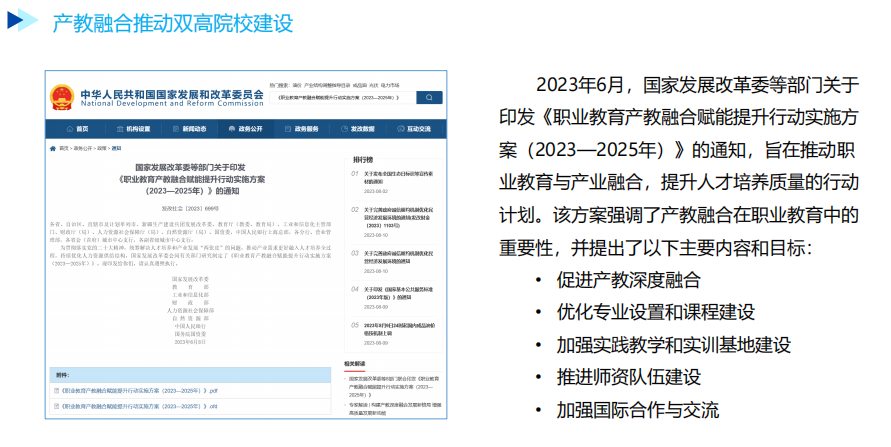Open the 机构设置 navigation menu
This screenshot has width=891, height=447.
(x=135, y=129)
